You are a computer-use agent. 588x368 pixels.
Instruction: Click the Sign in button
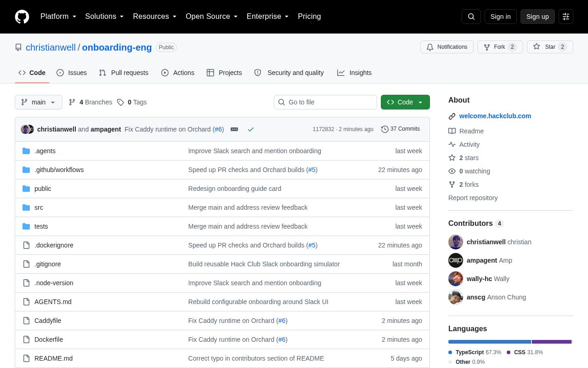(500, 17)
